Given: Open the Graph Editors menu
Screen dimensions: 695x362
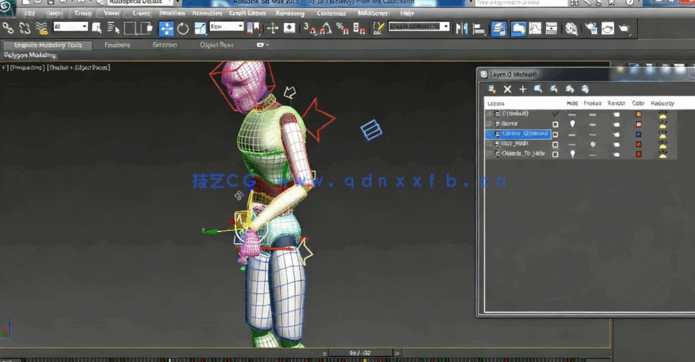Looking at the screenshot, I should (x=247, y=13).
